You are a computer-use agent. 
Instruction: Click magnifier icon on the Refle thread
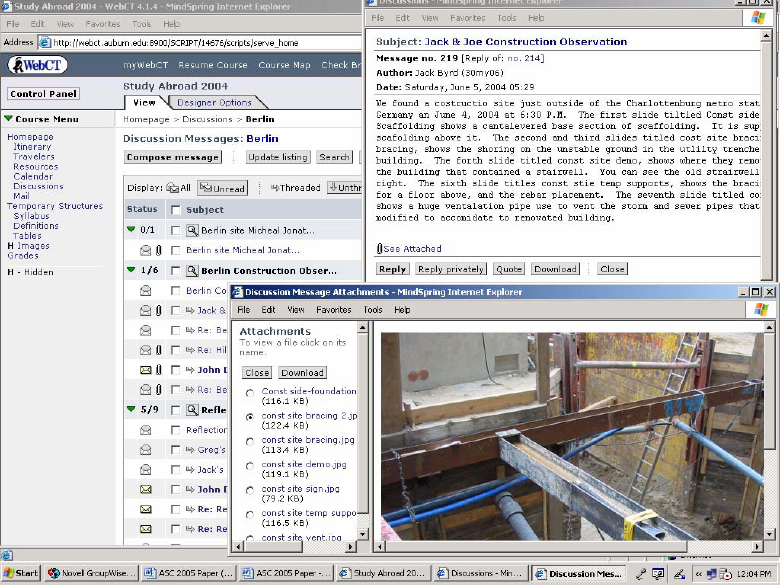[x=192, y=410]
